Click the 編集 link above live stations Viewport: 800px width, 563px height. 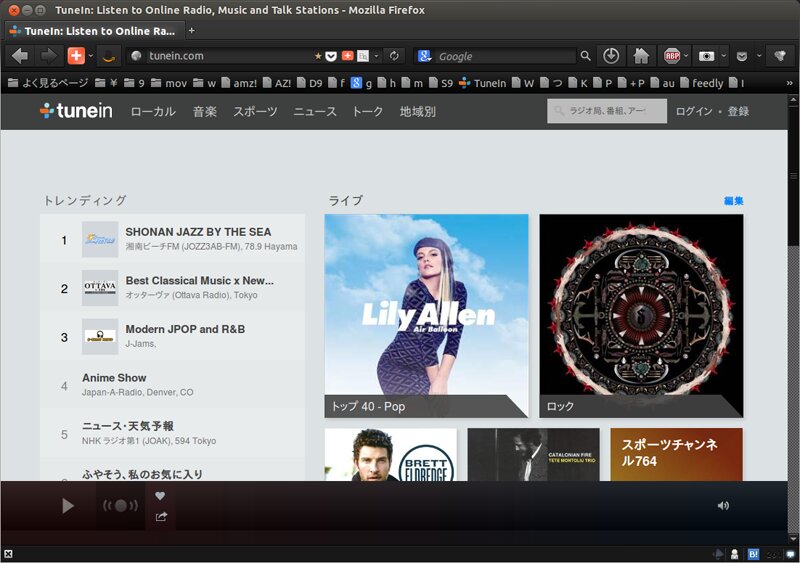tap(733, 201)
